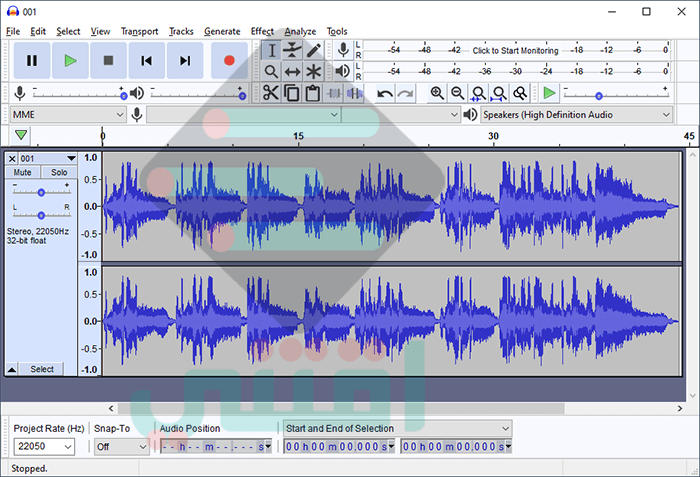700x477 pixels.
Task: Click Play-at-speed green button
Action: (x=549, y=93)
